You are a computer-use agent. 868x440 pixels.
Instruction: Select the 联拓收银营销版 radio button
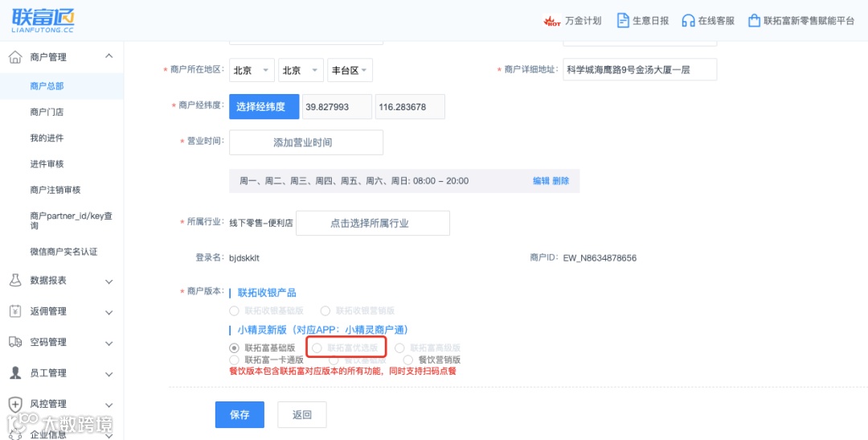[325, 310]
